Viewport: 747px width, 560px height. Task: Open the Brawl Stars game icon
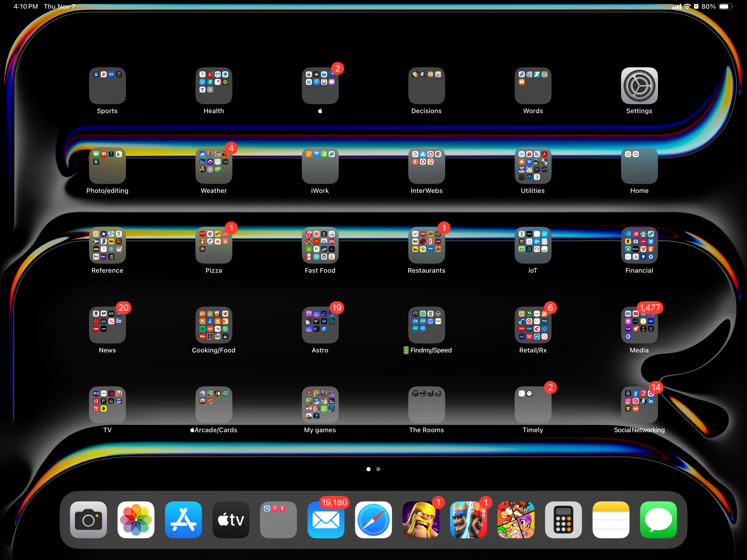pos(516,520)
